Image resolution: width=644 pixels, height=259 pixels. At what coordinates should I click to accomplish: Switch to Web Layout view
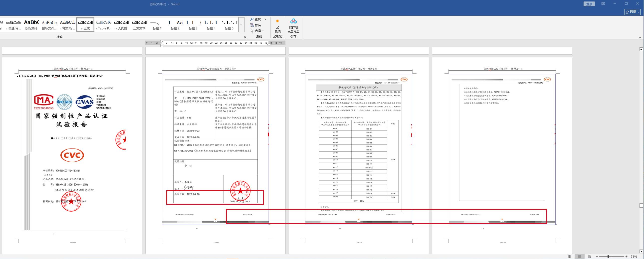(x=589, y=257)
